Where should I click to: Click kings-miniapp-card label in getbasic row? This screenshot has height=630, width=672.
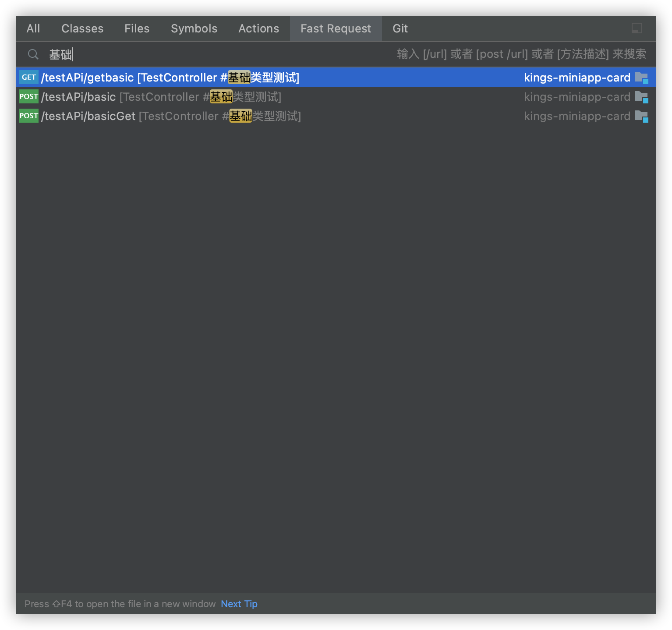click(577, 78)
